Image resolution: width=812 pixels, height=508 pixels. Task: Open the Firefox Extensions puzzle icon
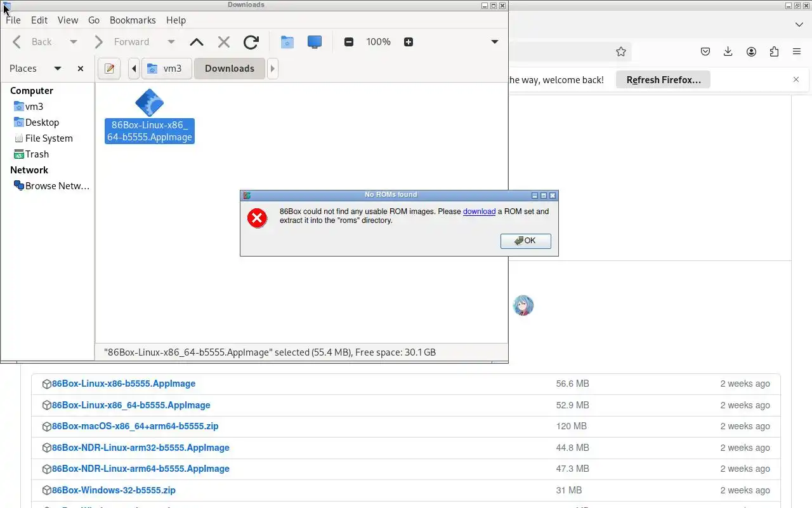774,51
